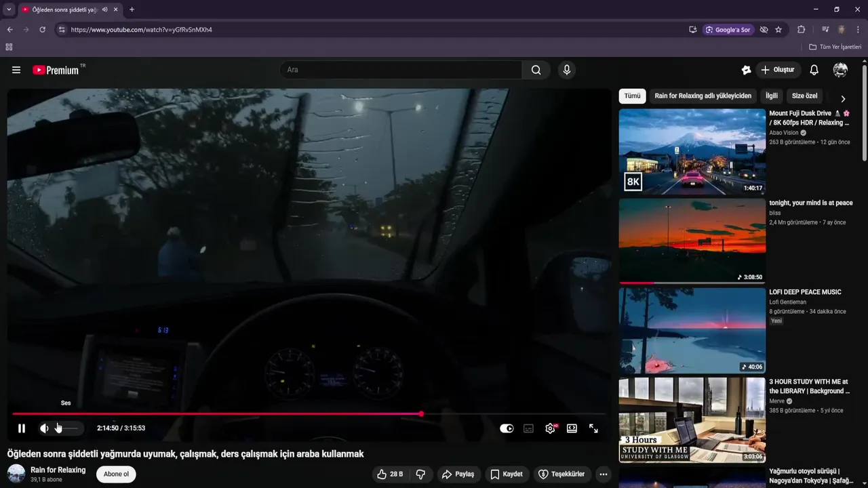The width and height of the screenshot is (868, 488).
Task: Save video with Kaydet button
Action: [x=507, y=474]
